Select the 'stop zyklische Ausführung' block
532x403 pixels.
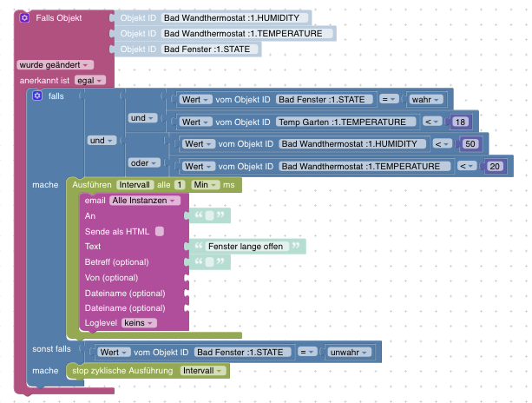[122, 370]
